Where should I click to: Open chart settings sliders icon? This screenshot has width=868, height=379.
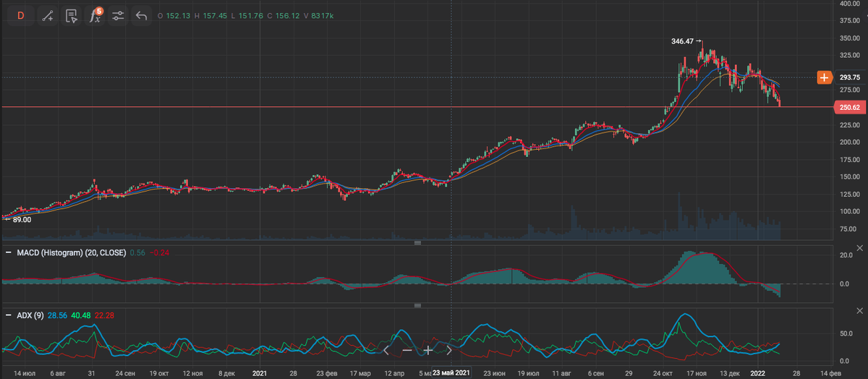click(x=119, y=15)
